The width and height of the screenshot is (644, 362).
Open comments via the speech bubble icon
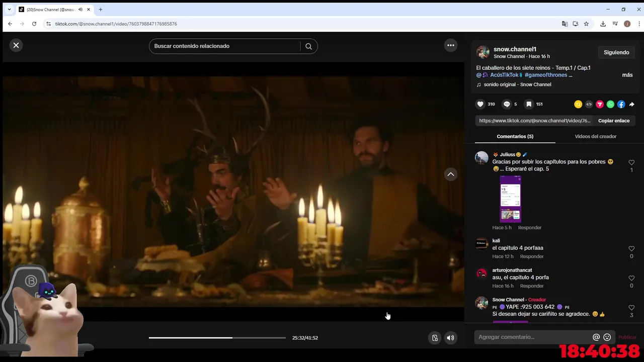click(507, 104)
